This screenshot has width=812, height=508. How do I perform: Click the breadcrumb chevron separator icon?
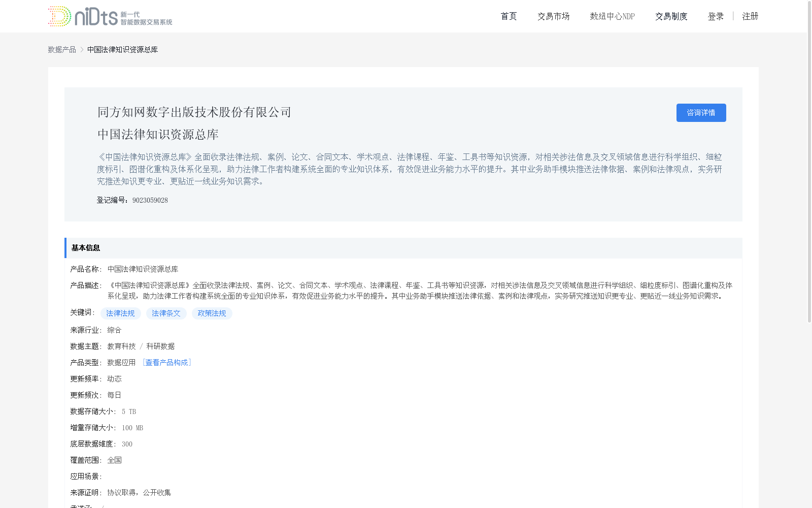82,49
